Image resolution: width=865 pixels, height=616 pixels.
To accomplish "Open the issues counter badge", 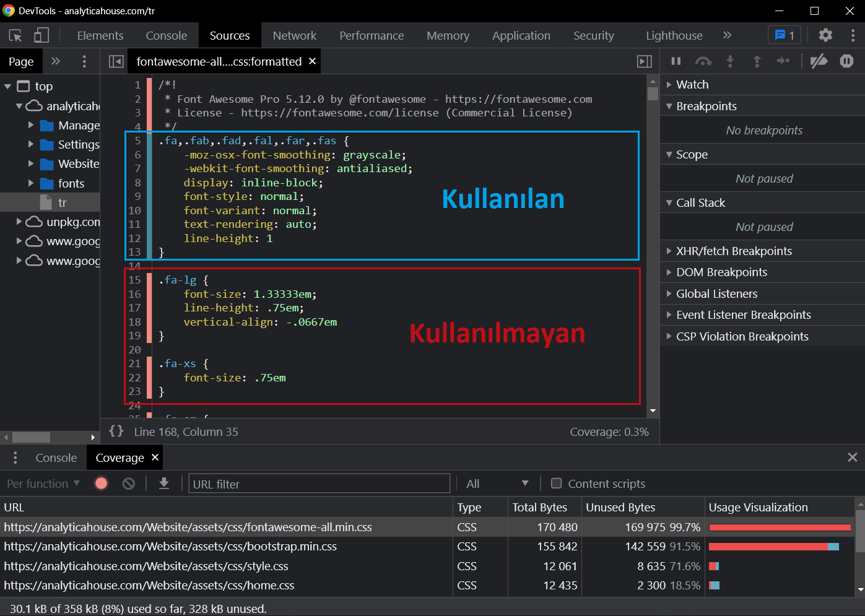I will [x=785, y=35].
